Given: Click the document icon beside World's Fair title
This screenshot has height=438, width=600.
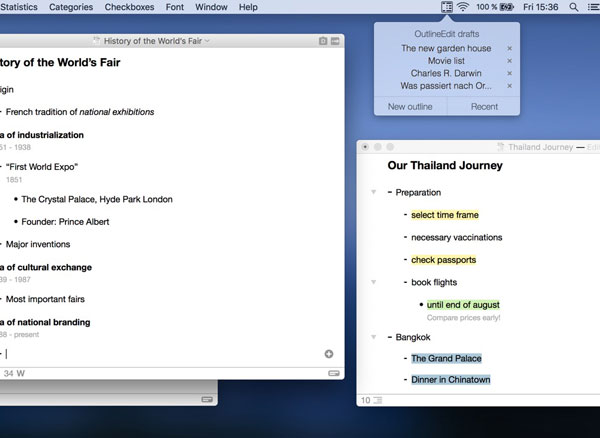Looking at the screenshot, I should click(x=96, y=41).
